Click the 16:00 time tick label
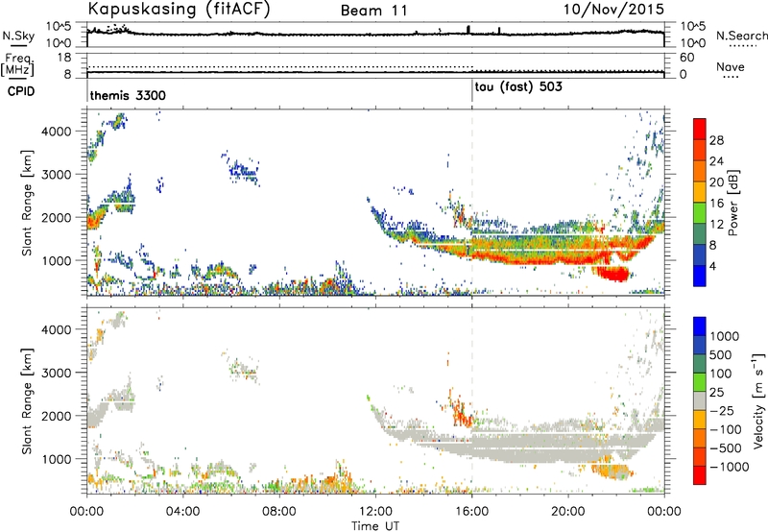768x532 pixels. (x=471, y=512)
